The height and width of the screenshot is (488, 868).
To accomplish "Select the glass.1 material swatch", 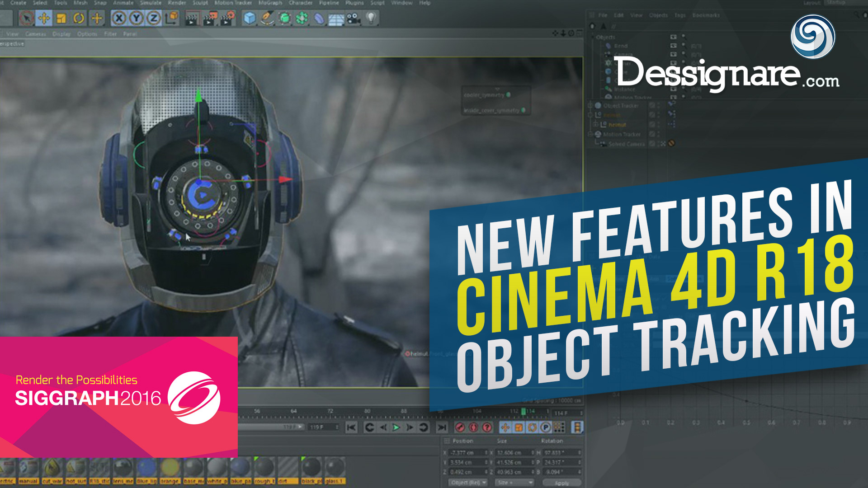I will [335, 471].
